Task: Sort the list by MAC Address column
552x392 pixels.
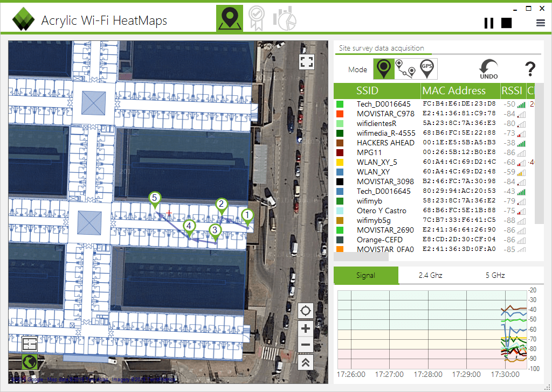Action: click(x=460, y=90)
